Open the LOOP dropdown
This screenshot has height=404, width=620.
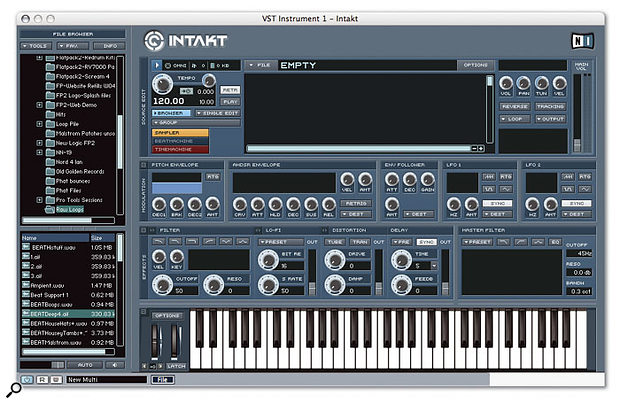[515, 119]
